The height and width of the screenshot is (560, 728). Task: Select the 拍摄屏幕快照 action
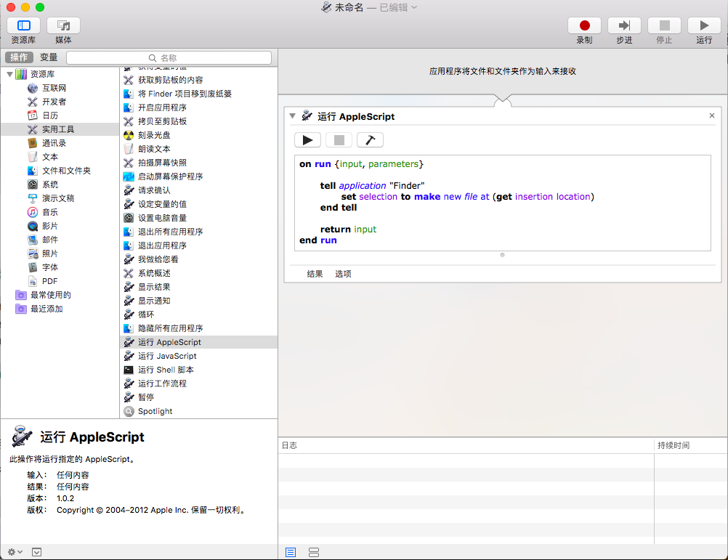pyautogui.click(x=199, y=163)
